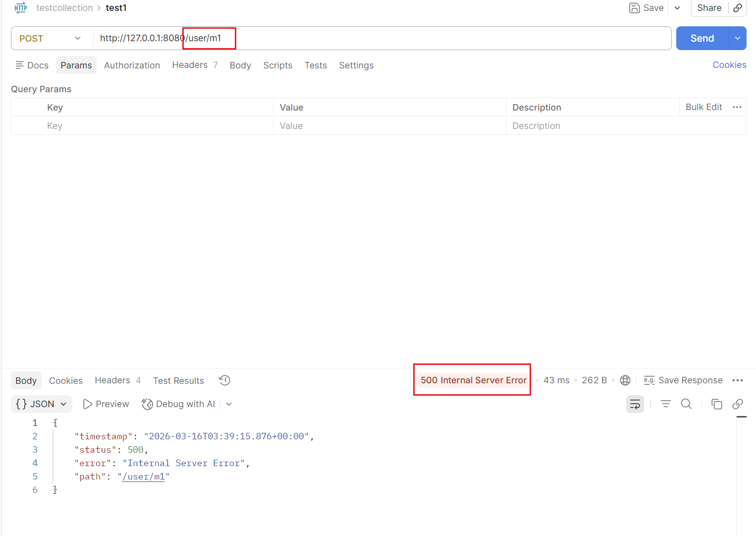Open the JSON format dropdown

(42, 404)
